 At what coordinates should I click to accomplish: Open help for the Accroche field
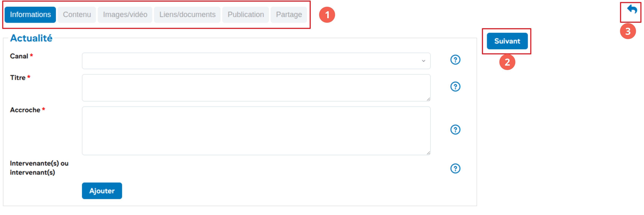point(455,129)
